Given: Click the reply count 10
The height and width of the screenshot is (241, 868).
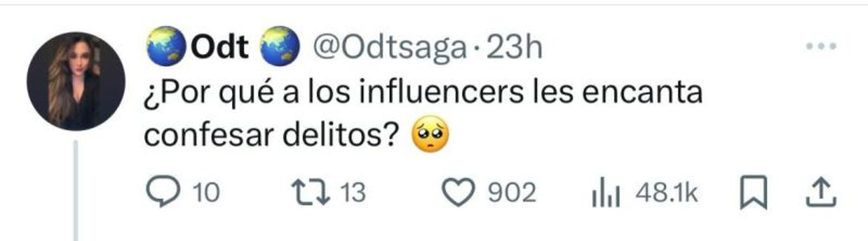Looking at the screenshot, I should (x=206, y=192).
